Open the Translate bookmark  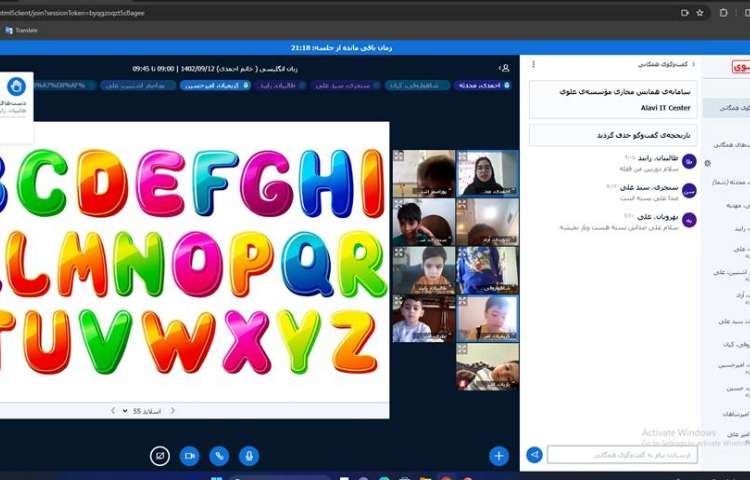pyautogui.click(x=21, y=30)
